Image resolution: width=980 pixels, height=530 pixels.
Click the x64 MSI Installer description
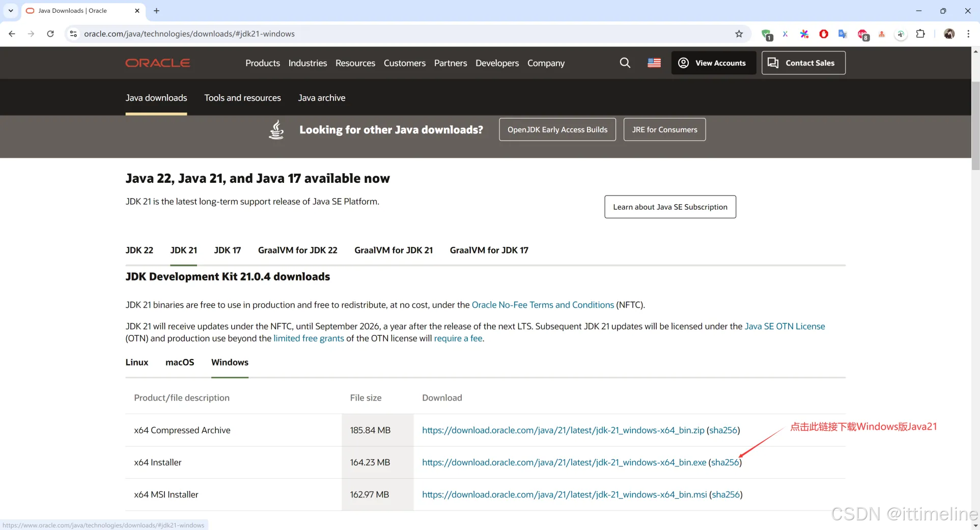[166, 494]
